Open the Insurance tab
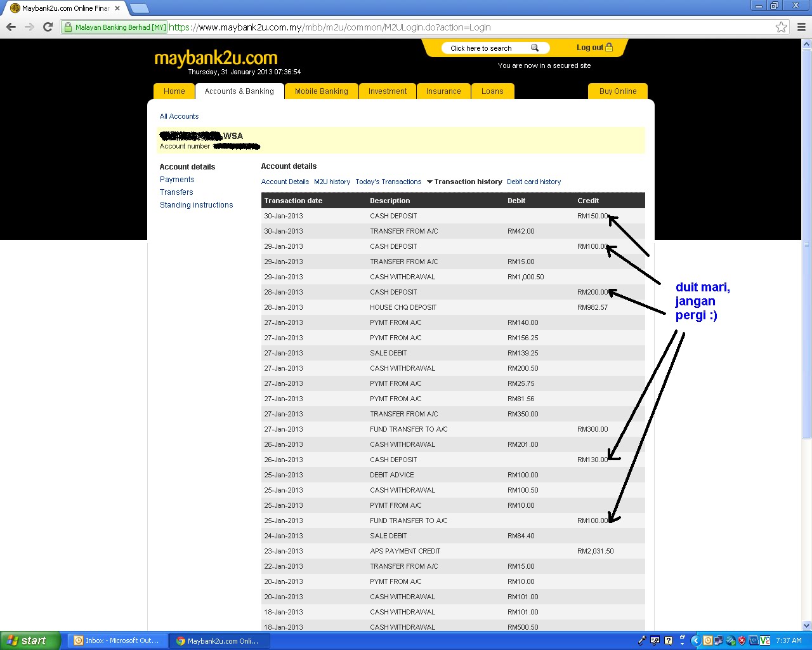Image resolution: width=812 pixels, height=650 pixels. 443,91
